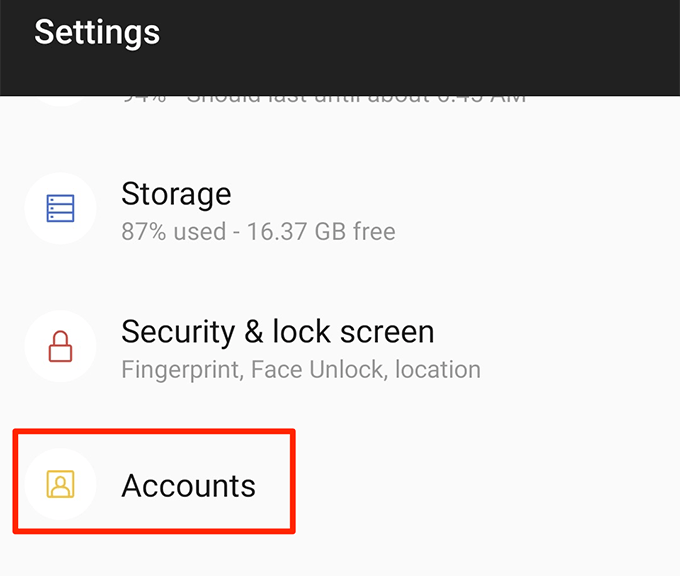Click the dark header bar beside Settings
This screenshot has width=680, height=576.
(420, 40)
